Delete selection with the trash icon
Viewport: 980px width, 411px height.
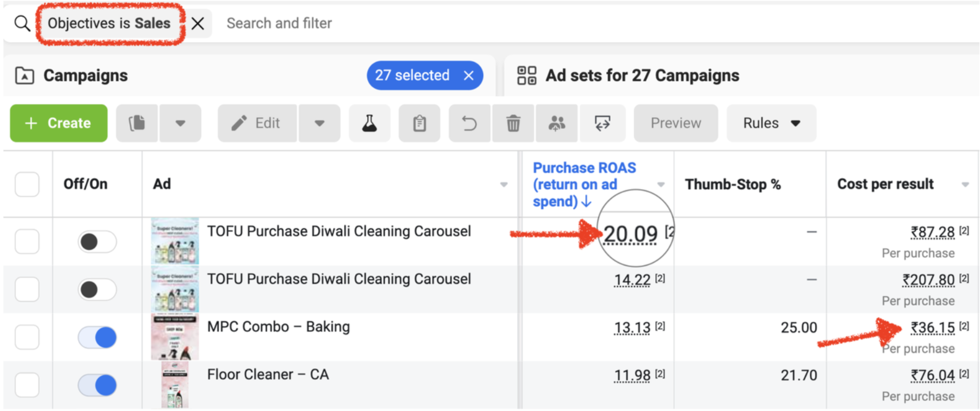[x=513, y=123]
